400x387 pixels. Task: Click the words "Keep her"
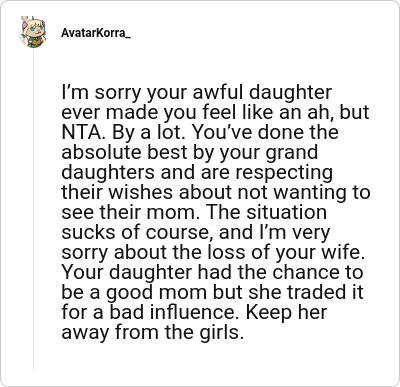pyautogui.click(x=287, y=313)
